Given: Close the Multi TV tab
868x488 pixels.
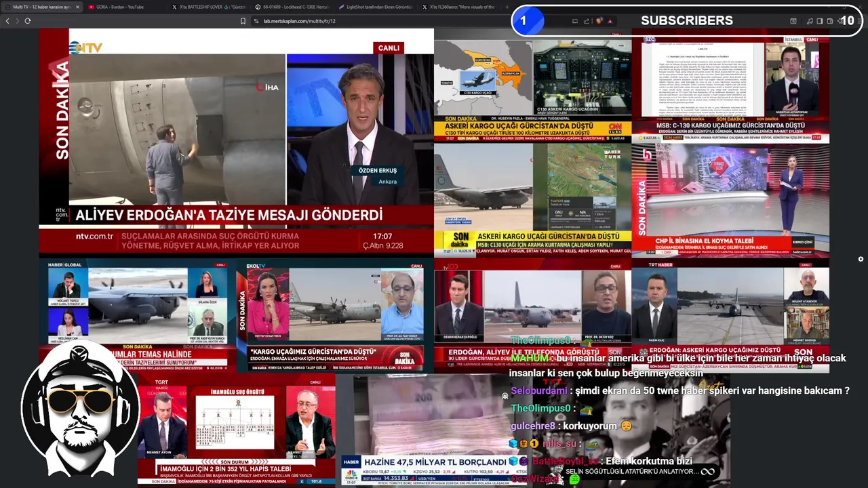Looking at the screenshot, I should pos(77,7).
